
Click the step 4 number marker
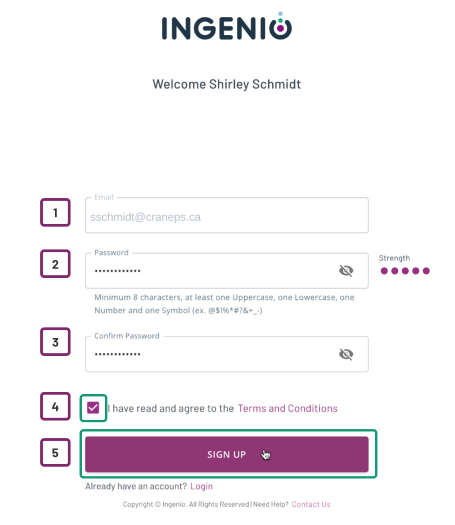[55, 406]
